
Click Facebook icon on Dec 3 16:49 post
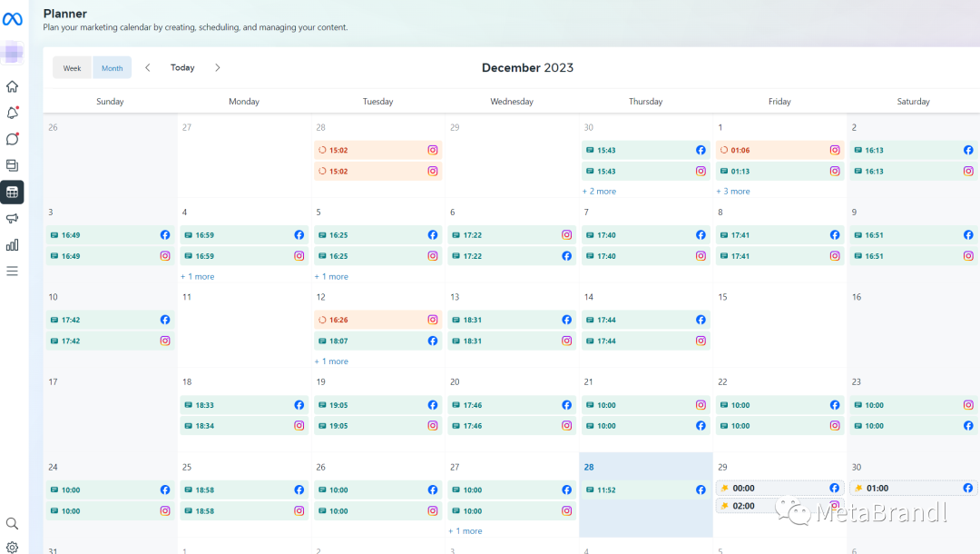tap(165, 235)
